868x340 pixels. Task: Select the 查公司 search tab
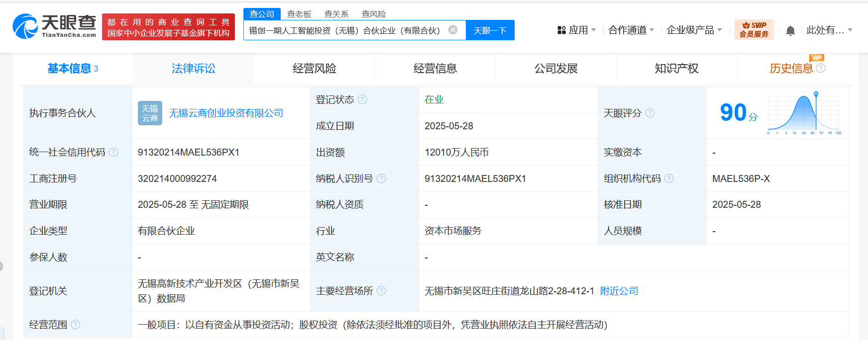click(x=262, y=14)
